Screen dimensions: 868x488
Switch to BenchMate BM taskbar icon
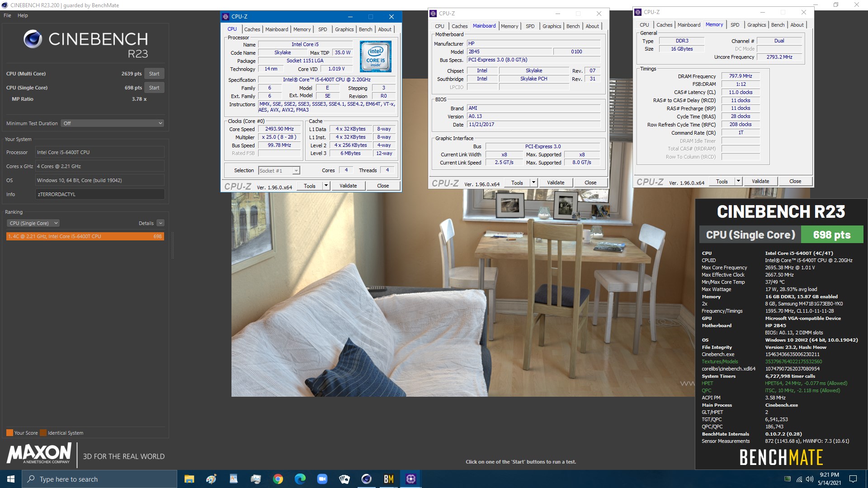(x=389, y=479)
